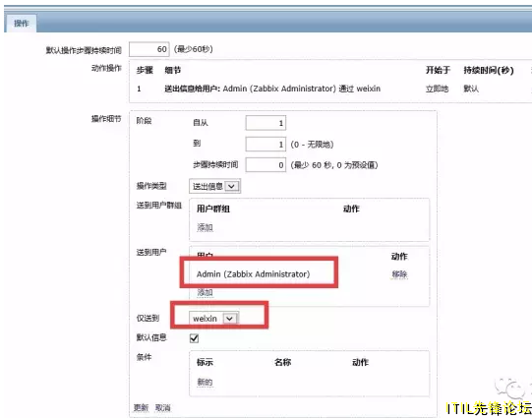
Task: Click the WeChat logo watermark icon
Action: pos(510,388)
